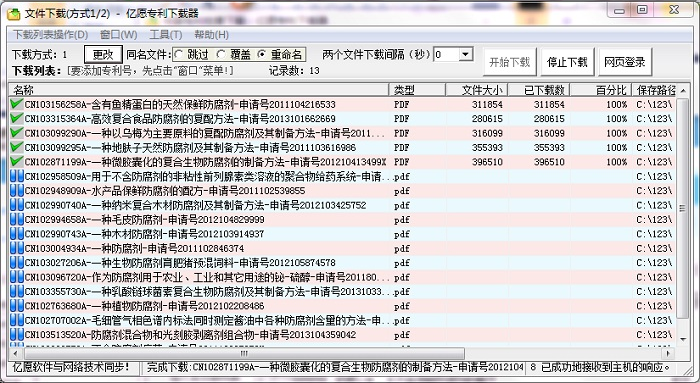The height and width of the screenshot is (383, 700).
Task: Click the 记录数: 13 label
Action: coord(294,71)
